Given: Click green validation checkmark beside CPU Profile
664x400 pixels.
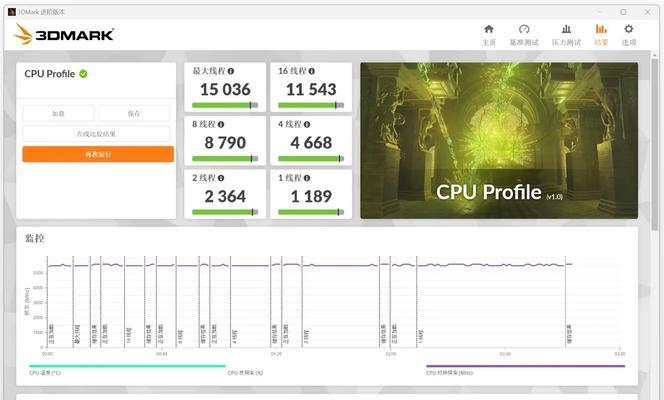Looking at the screenshot, I should (83, 74).
